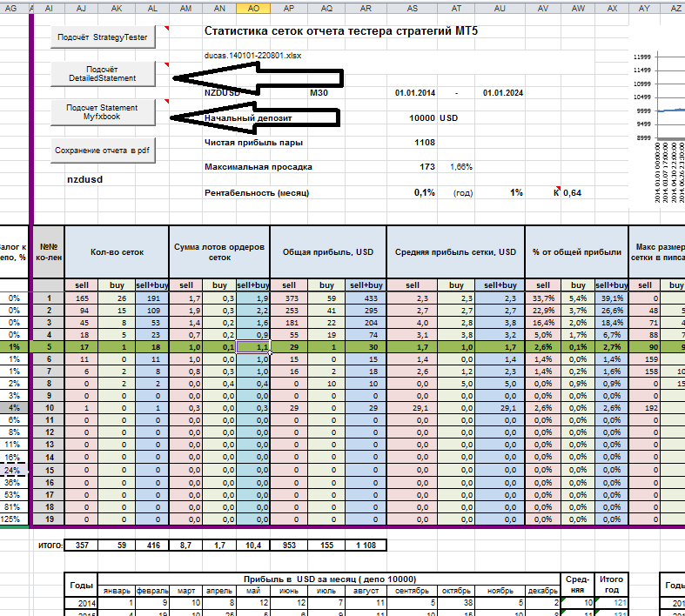Image resolution: width=685 pixels, height=616 pixels.
Task: Select Кол-во сеток header cell
Action: pyautogui.click(x=117, y=252)
